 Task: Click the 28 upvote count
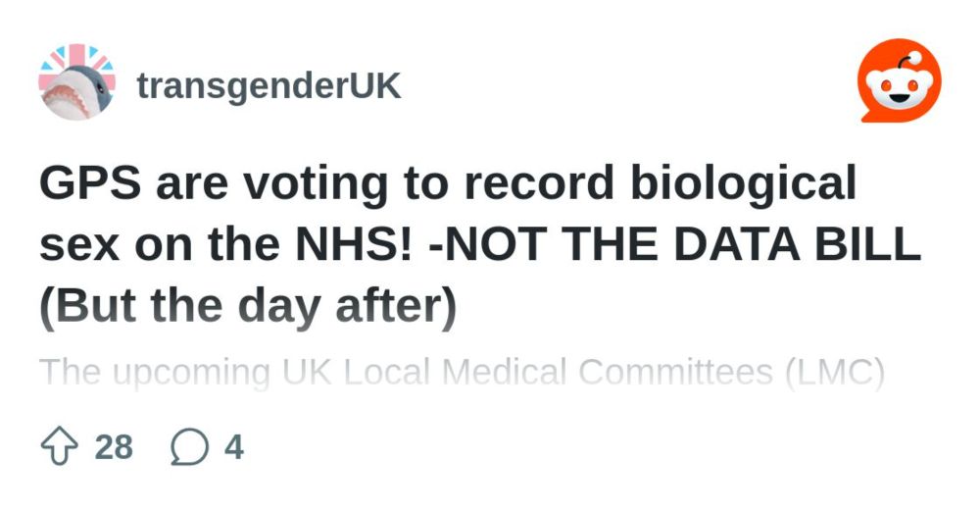click(114, 447)
